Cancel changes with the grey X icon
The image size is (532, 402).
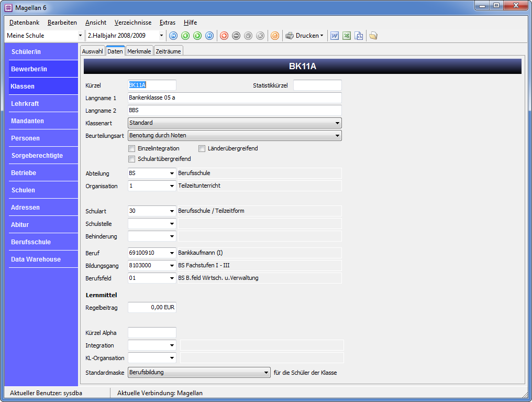tap(260, 36)
